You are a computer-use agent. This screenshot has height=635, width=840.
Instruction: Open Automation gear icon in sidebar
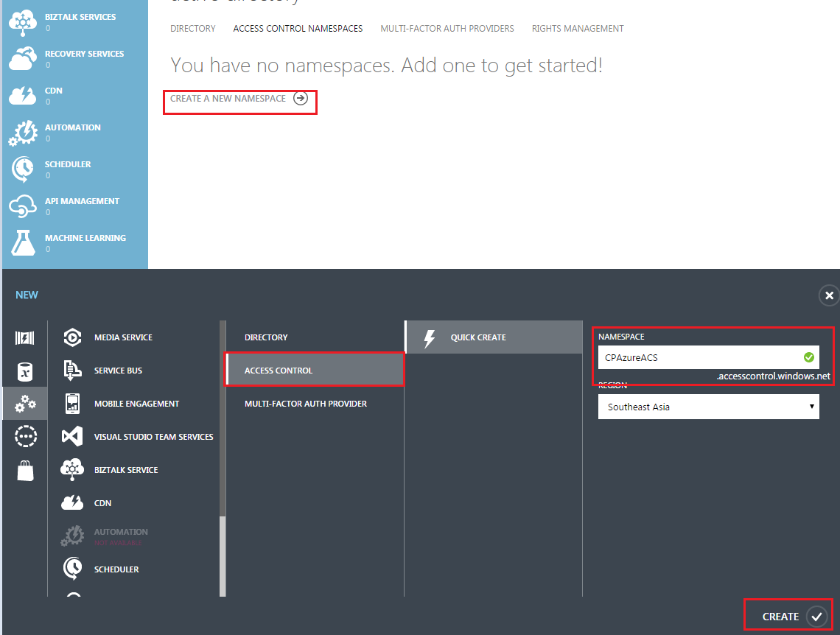pyautogui.click(x=23, y=133)
